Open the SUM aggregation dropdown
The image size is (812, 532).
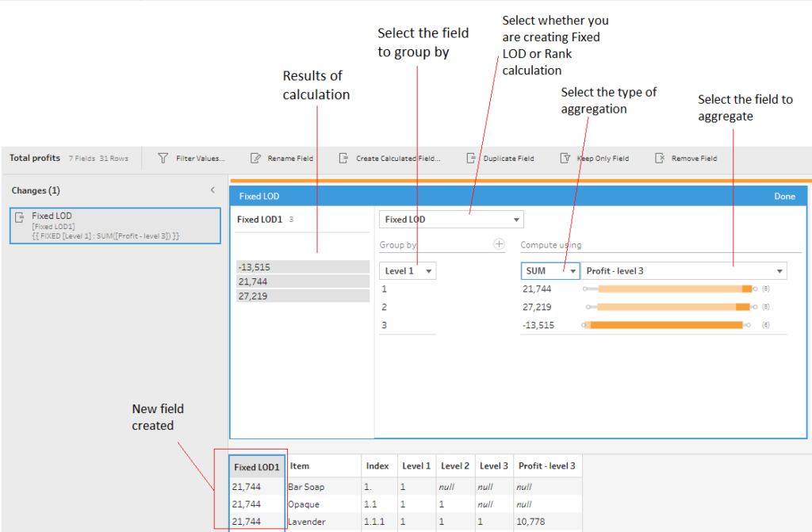coord(549,271)
